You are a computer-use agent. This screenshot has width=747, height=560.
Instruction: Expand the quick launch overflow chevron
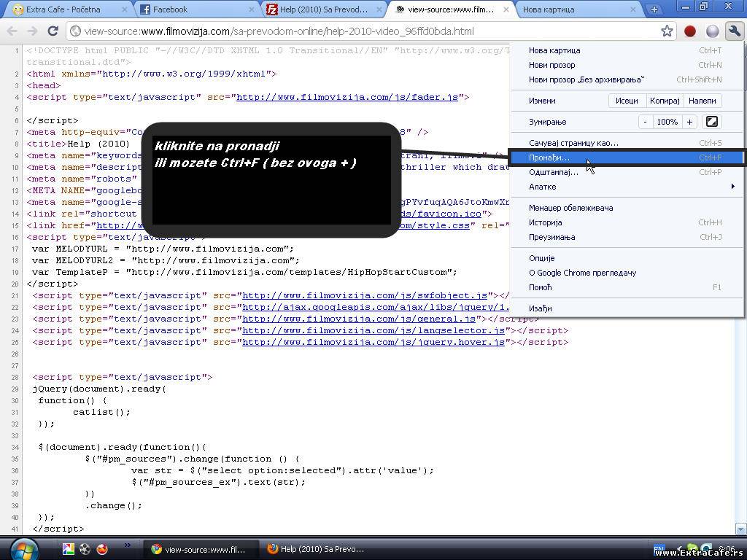point(128,545)
